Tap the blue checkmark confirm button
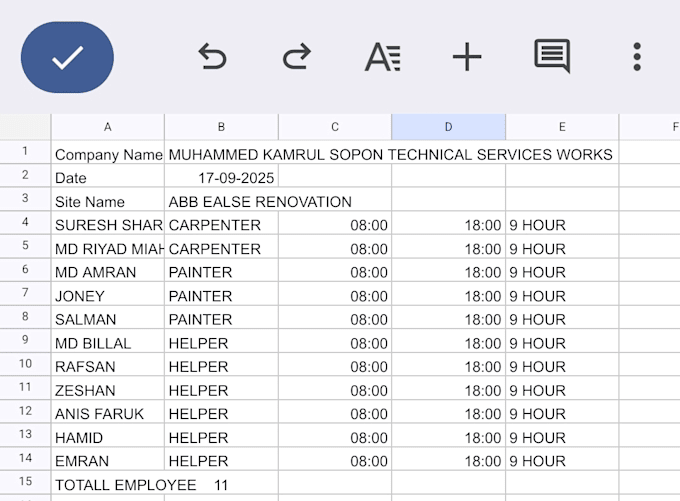The width and height of the screenshot is (680, 501). [x=67, y=57]
